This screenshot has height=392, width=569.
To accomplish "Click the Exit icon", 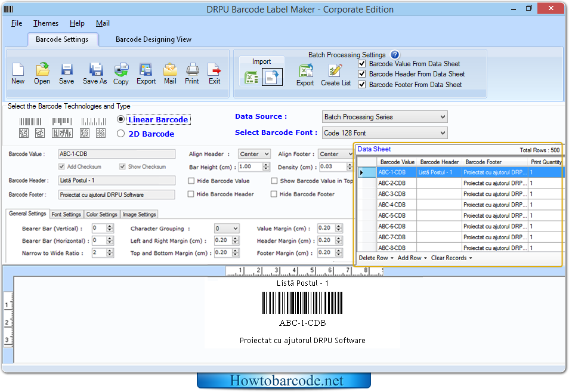I will click(214, 69).
